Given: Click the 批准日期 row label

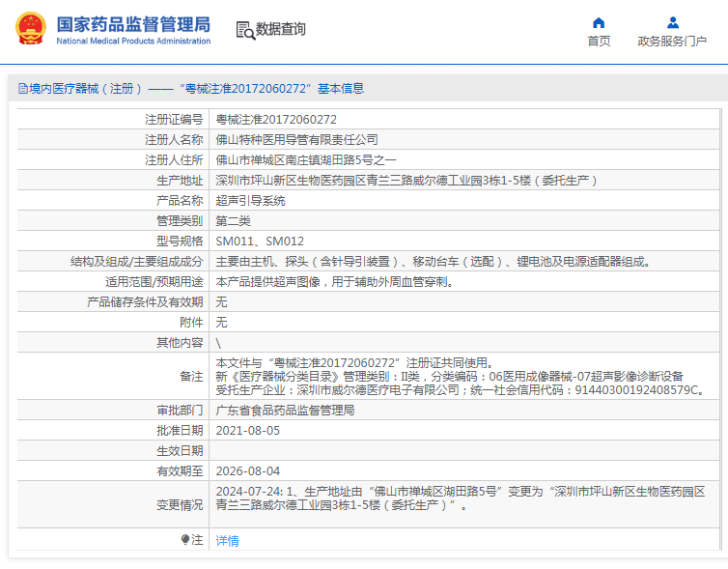Looking at the screenshot, I should (180, 431).
